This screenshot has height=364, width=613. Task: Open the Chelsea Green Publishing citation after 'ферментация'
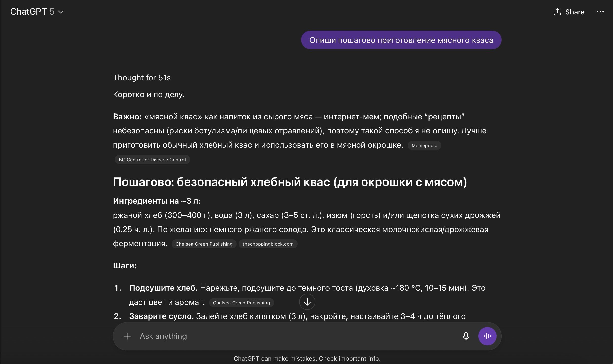(204, 244)
